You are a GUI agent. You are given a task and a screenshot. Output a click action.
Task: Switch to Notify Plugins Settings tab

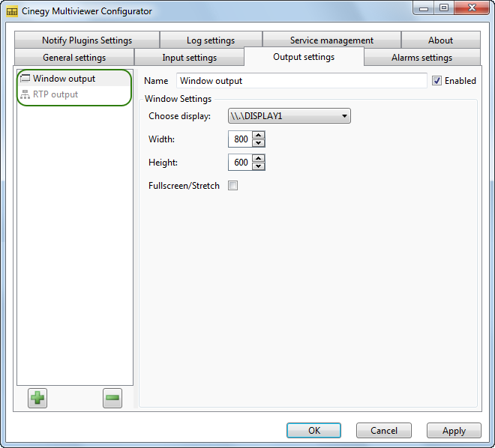click(87, 40)
